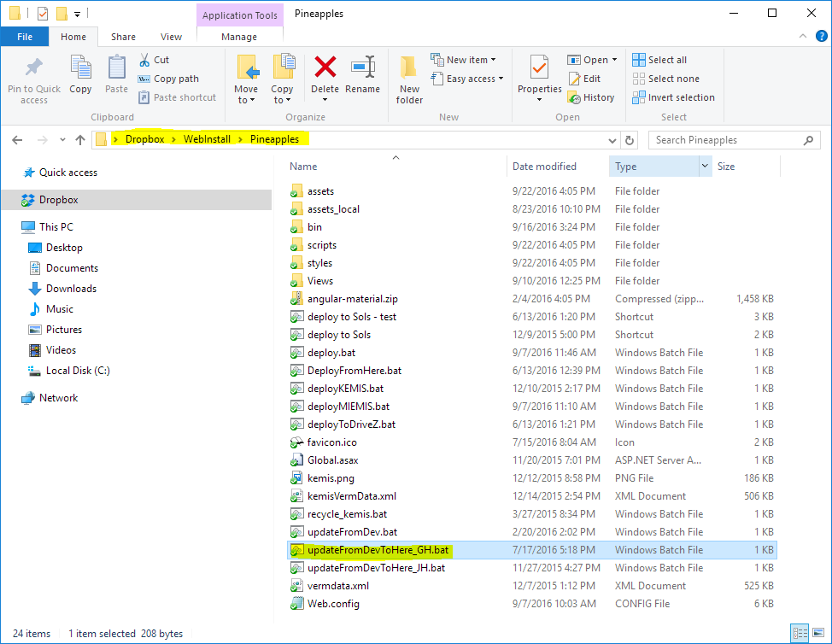Image resolution: width=832 pixels, height=644 pixels.
Task: Switch to large thumbnails view
Action: [818, 633]
